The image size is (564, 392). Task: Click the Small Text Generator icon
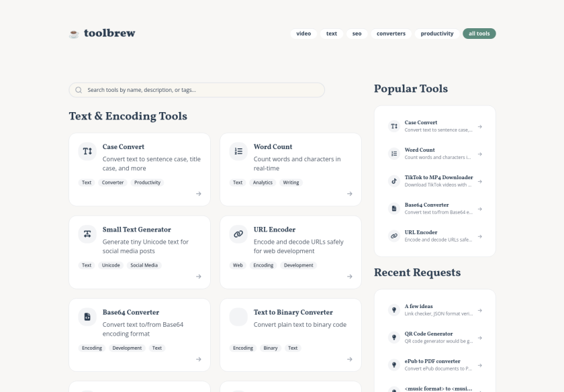(87, 234)
